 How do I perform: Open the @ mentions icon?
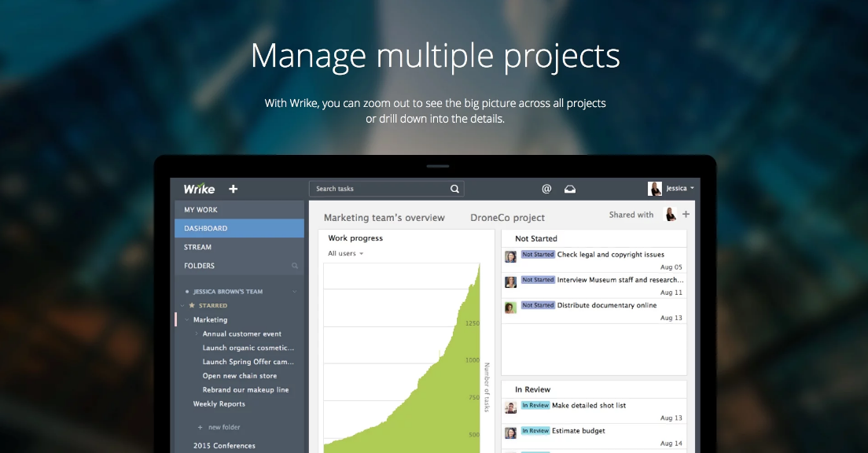point(546,189)
